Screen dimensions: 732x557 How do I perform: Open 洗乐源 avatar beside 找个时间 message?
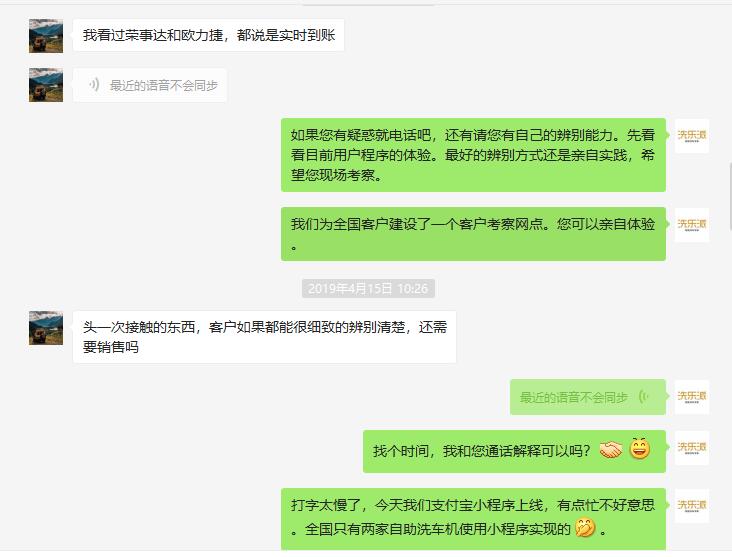tap(692, 448)
